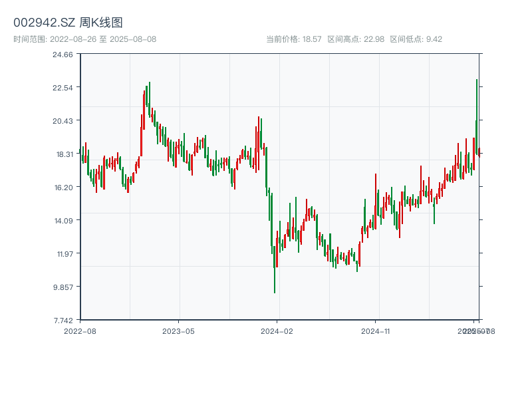This screenshot has height=399, width=532.
Task: Click the 22.54 y-axis label
Action: coord(63,87)
